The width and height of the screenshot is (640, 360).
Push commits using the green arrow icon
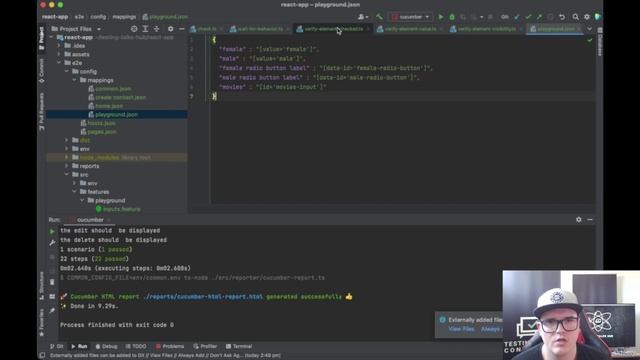coord(539,17)
